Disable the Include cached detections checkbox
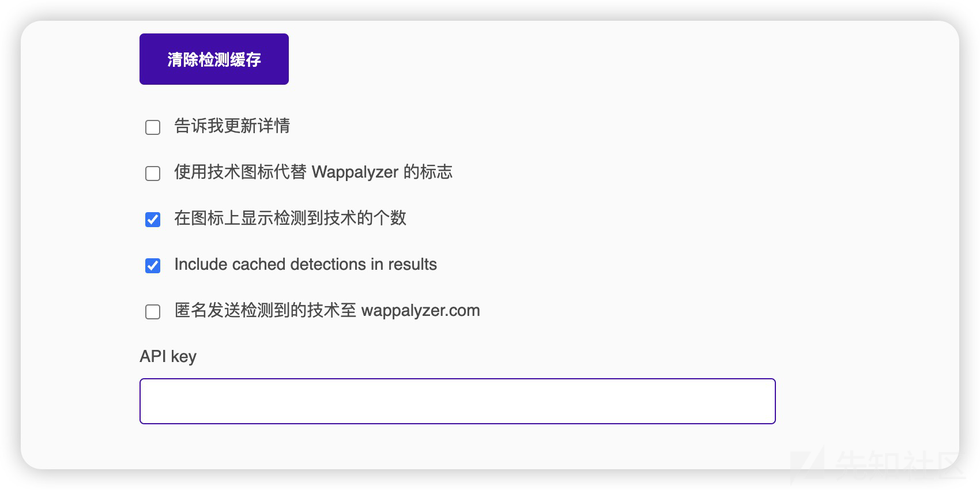 tap(153, 265)
